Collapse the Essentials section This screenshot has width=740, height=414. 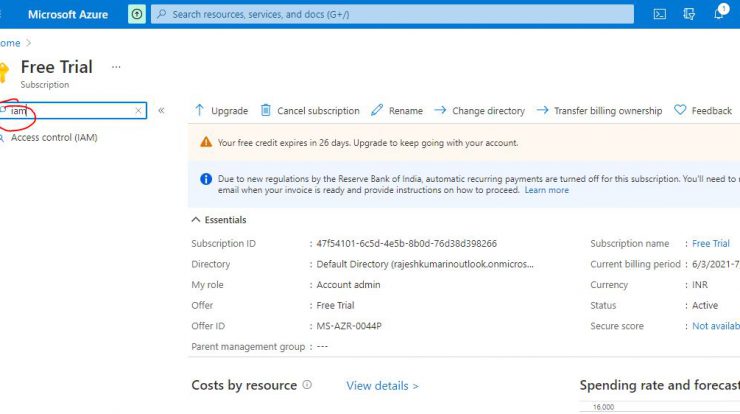tap(219, 220)
